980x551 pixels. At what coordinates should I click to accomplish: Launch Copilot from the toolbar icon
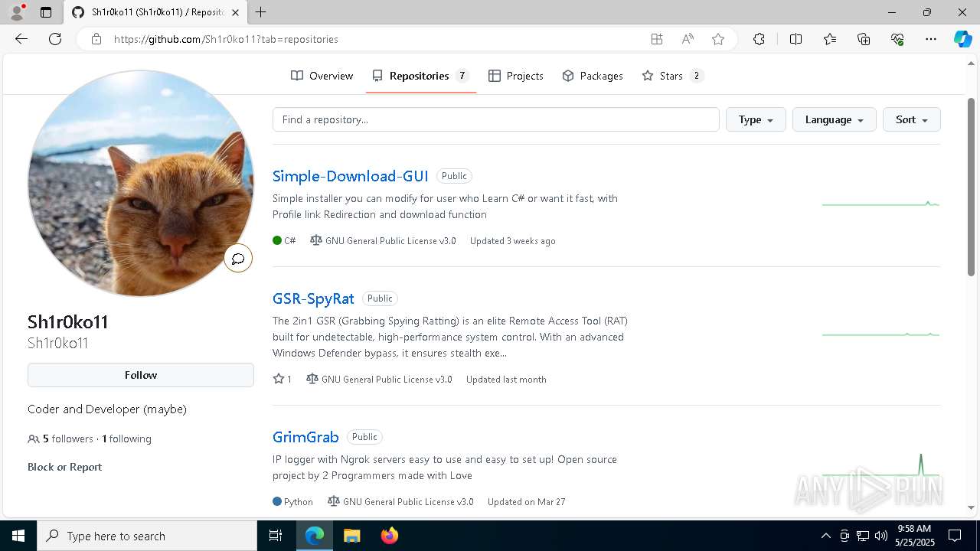coord(962,39)
